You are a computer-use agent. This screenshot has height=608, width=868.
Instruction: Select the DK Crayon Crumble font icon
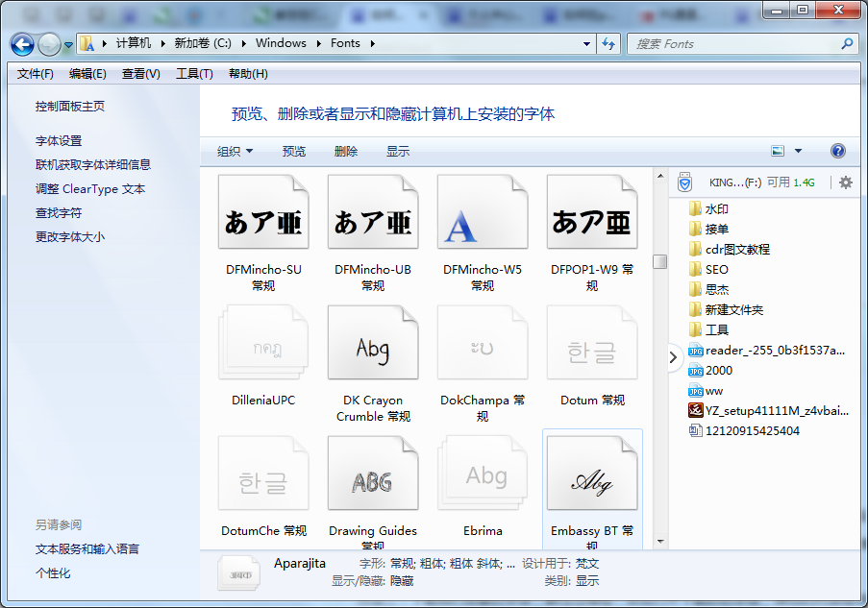click(x=373, y=343)
